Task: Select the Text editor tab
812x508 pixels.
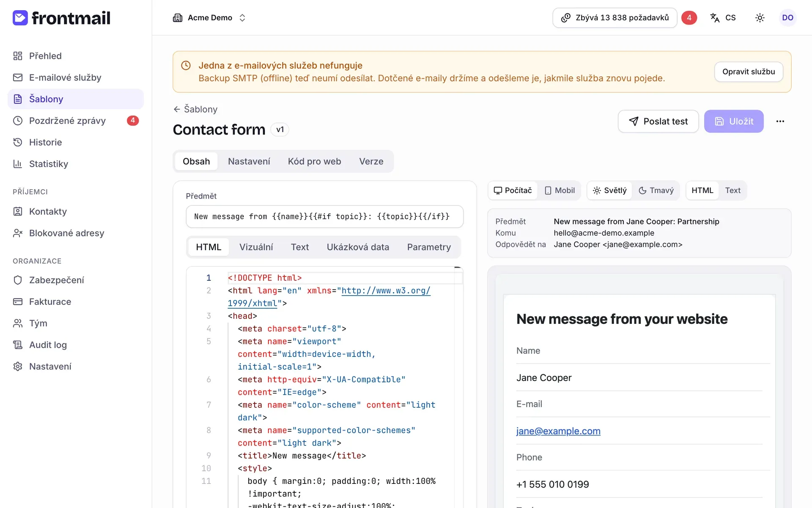Action: pos(300,247)
